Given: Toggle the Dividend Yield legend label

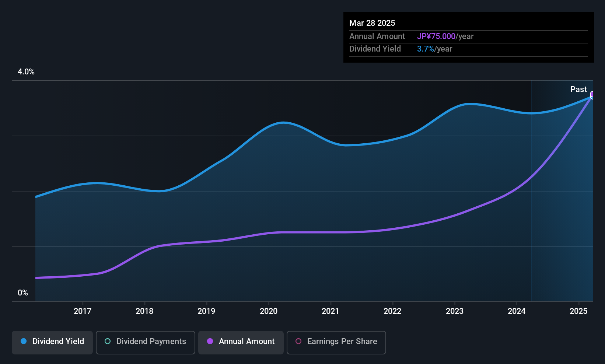Looking at the screenshot, I should tap(58, 342).
